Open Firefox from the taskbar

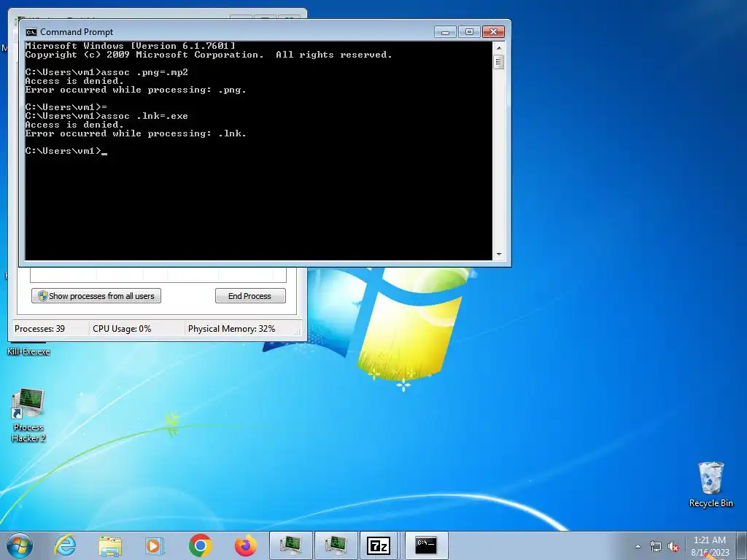click(x=245, y=545)
